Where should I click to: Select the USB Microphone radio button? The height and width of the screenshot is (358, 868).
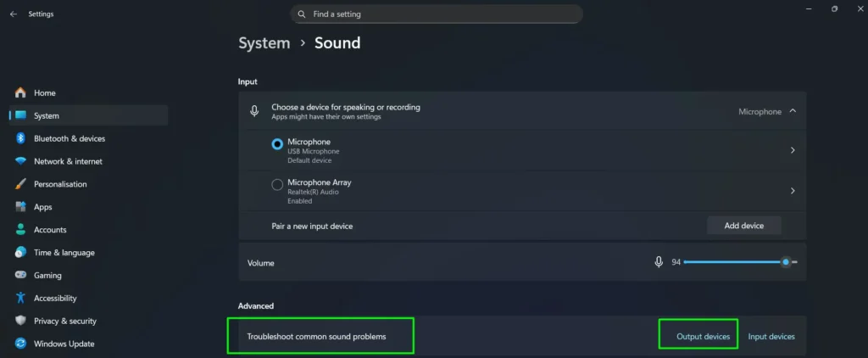coord(277,144)
